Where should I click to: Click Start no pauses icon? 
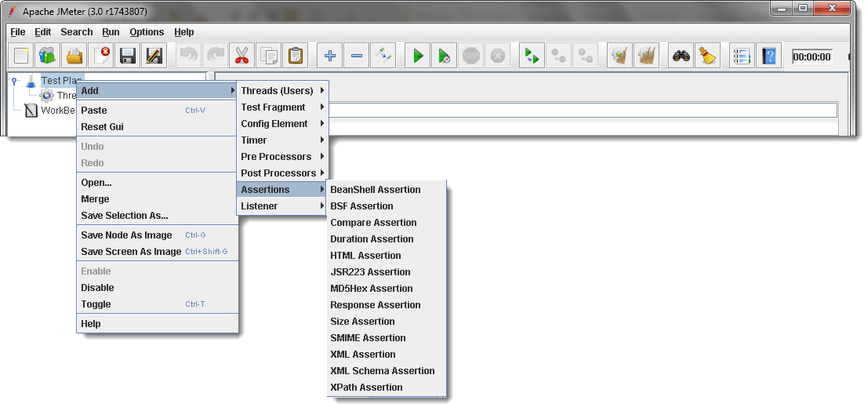(444, 56)
